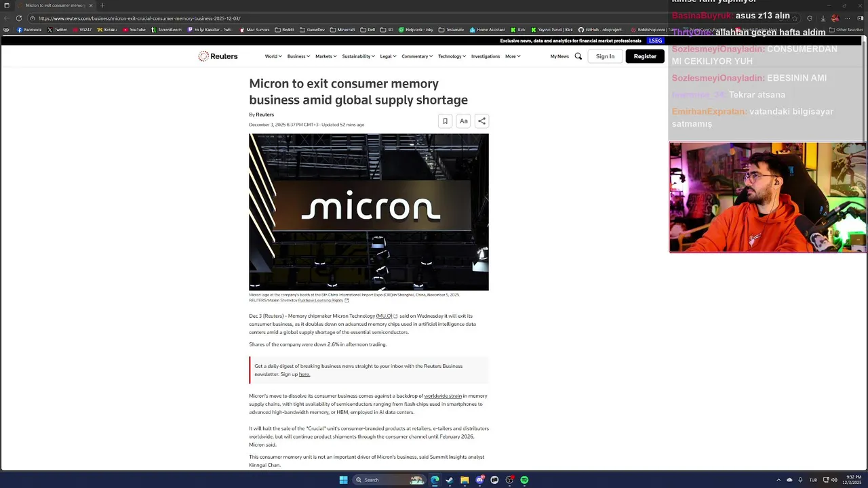Click the Reuters author byline link

(264, 115)
